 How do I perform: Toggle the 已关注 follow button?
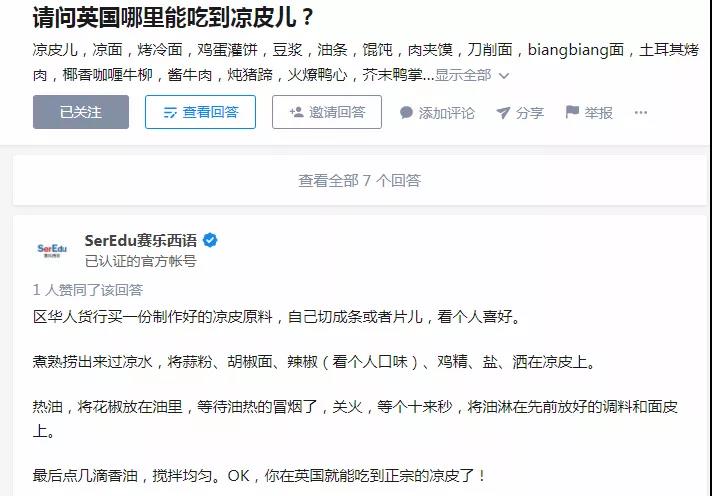coord(81,112)
